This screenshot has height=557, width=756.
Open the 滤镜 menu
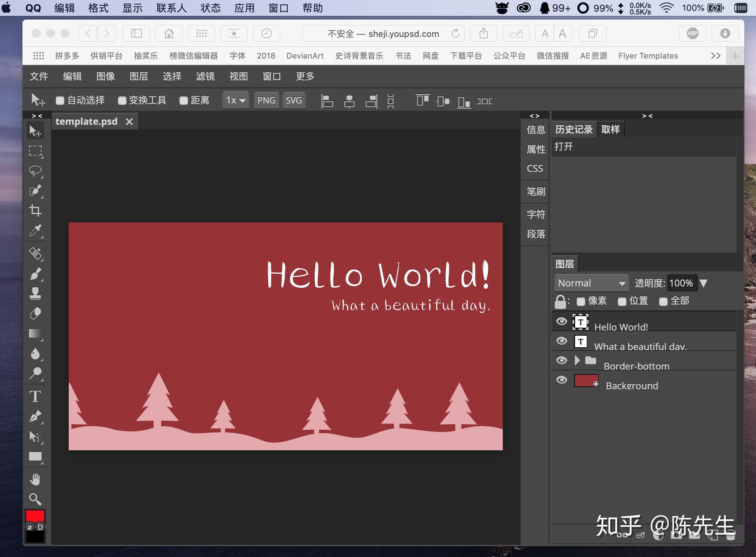205,76
